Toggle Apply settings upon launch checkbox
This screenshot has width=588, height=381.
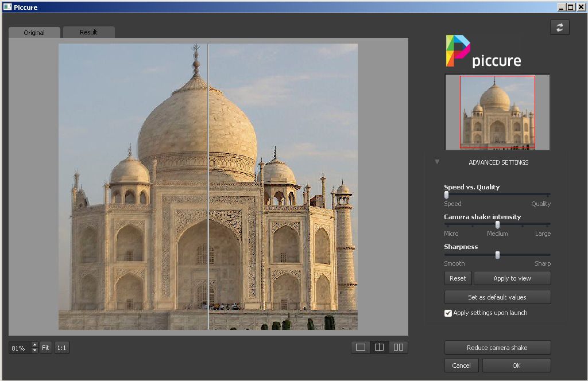click(448, 313)
